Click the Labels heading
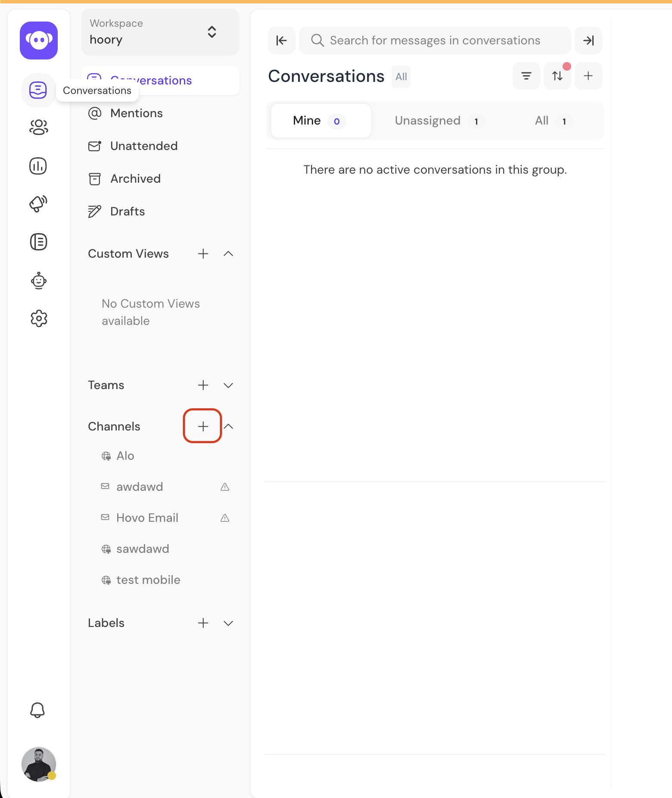The height and width of the screenshot is (798, 672). click(106, 623)
